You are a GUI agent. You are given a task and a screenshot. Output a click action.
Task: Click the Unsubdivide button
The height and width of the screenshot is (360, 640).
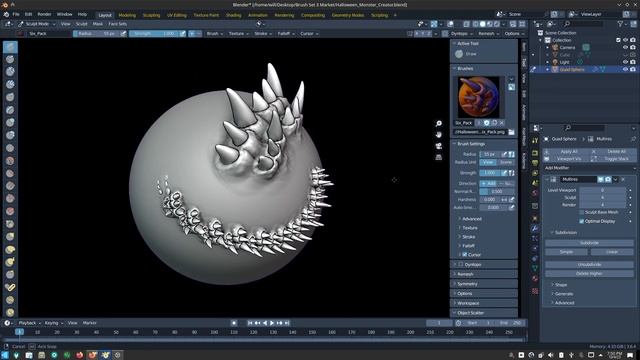click(x=589, y=264)
